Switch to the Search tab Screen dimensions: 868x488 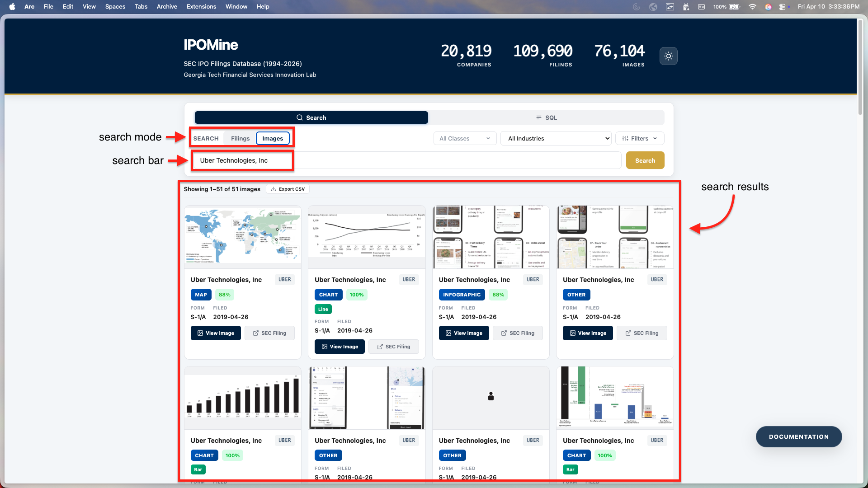point(311,117)
